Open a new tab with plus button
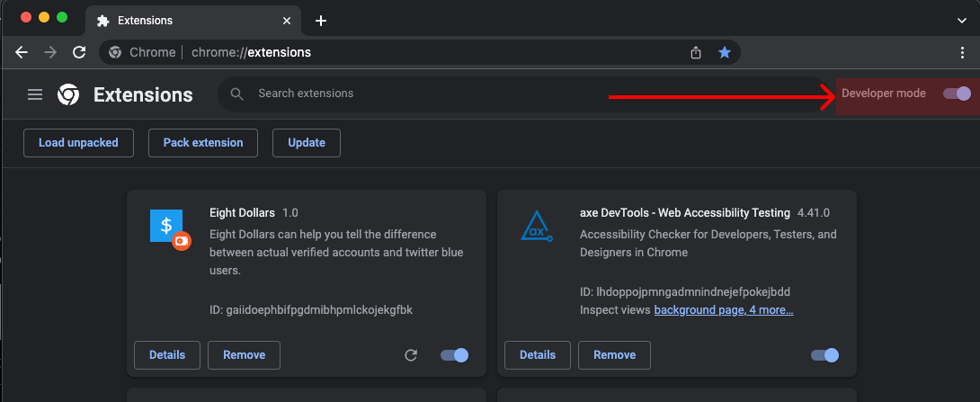This screenshot has width=980, height=402. pos(321,21)
